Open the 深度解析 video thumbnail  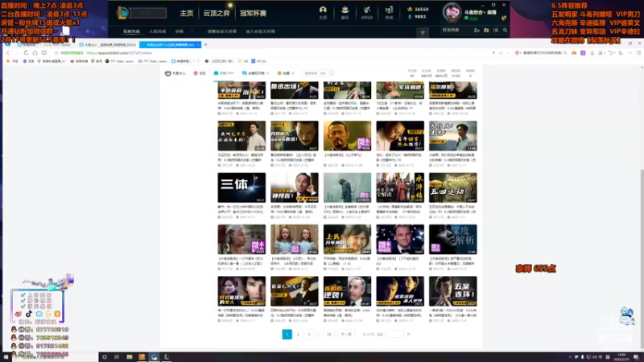(x=453, y=239)
